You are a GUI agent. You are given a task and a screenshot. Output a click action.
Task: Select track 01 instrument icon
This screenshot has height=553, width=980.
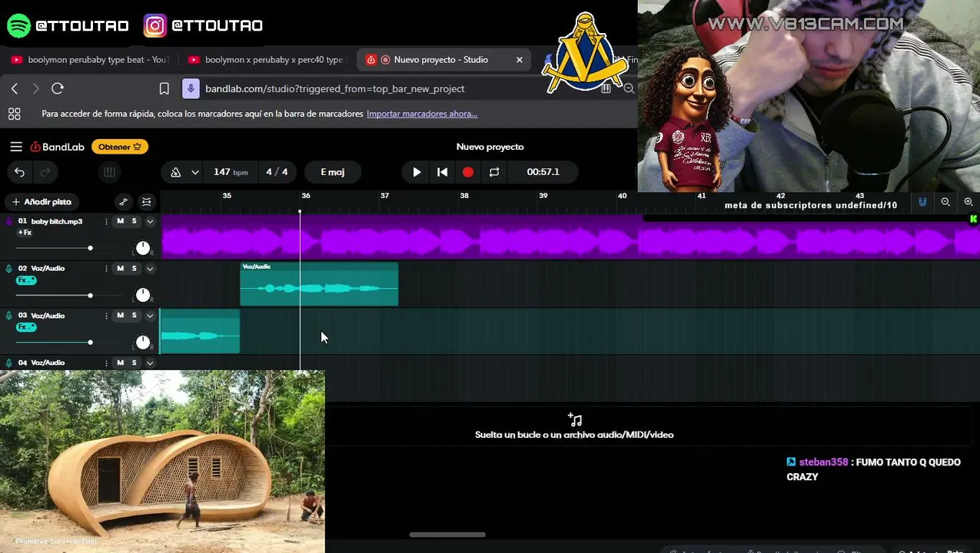[x=9, y=221]
